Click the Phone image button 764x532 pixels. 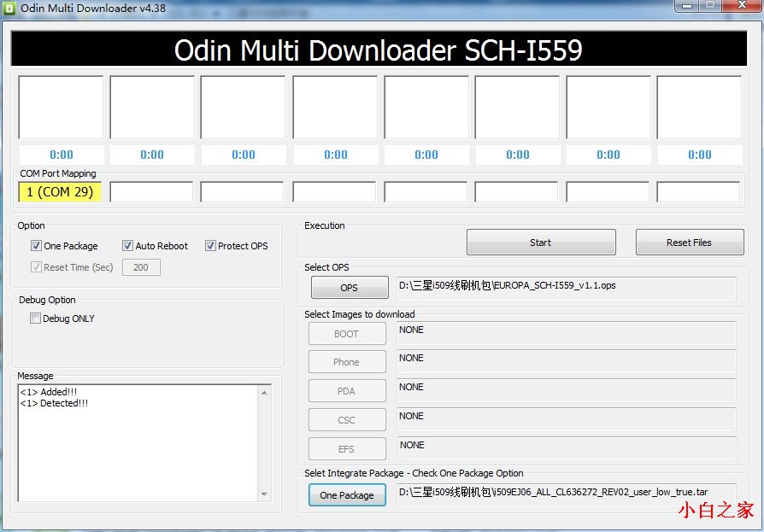pos(347,362)
